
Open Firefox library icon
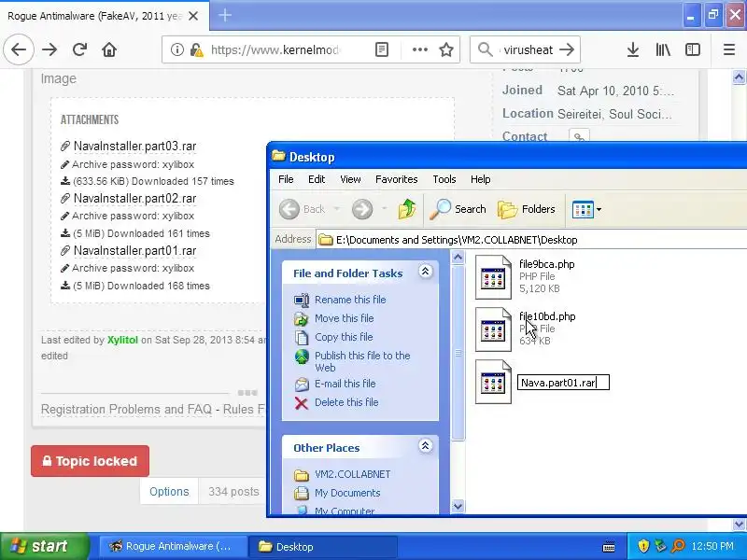coord(663,49)
